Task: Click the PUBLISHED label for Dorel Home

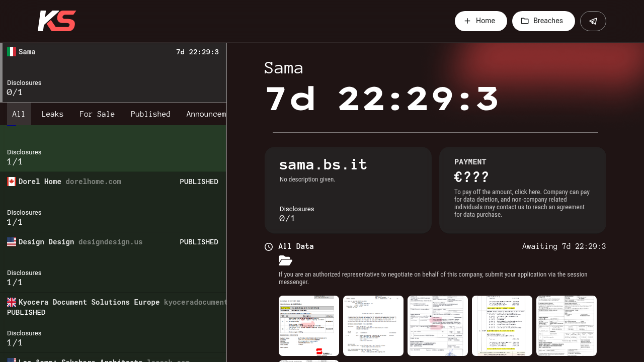Action: [x=199, y=182]
